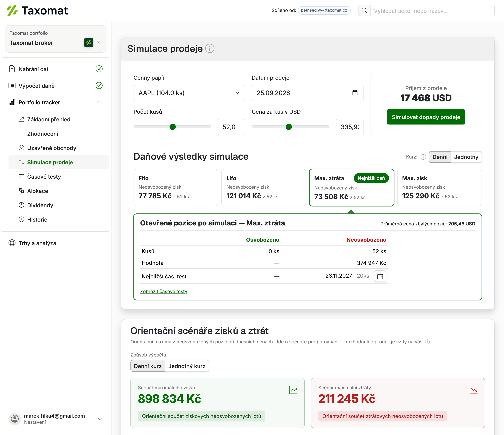Click user avatar icon at bottom left

15,419
